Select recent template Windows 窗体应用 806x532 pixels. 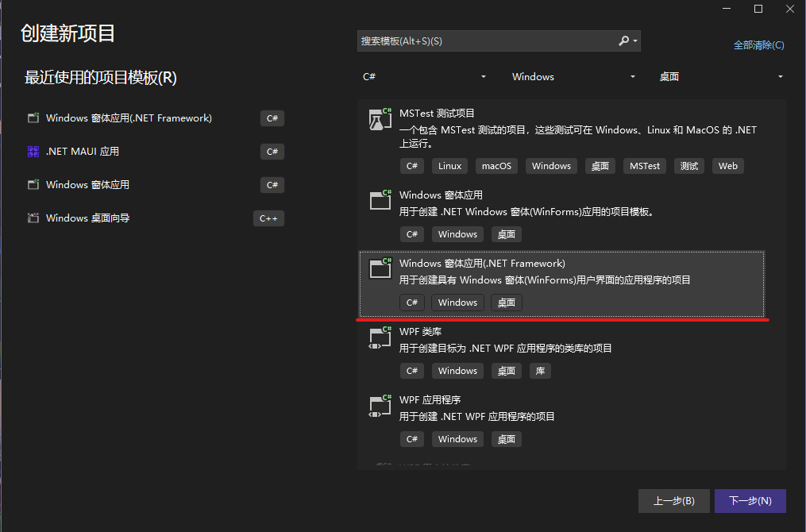click(x=155, y=184)
